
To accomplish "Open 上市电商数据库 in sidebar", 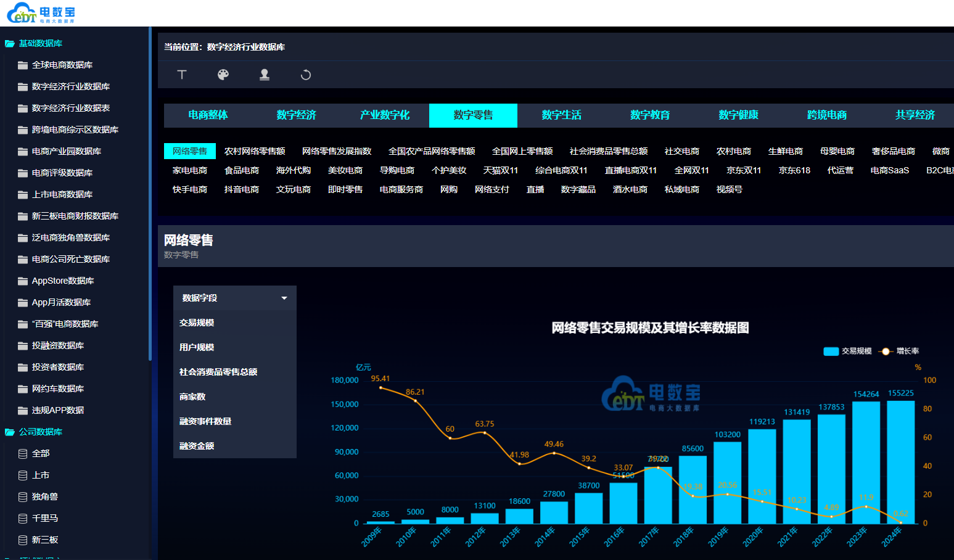I will [x=62, y=195].
